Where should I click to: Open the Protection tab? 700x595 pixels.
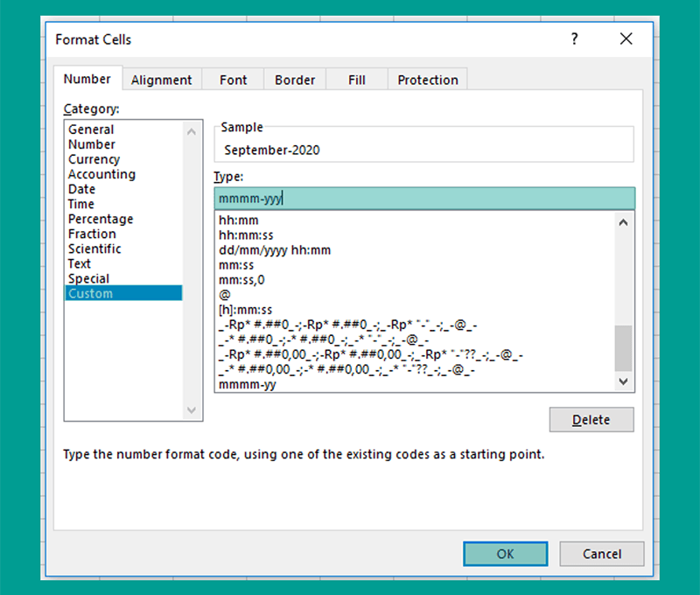point(428,80)
